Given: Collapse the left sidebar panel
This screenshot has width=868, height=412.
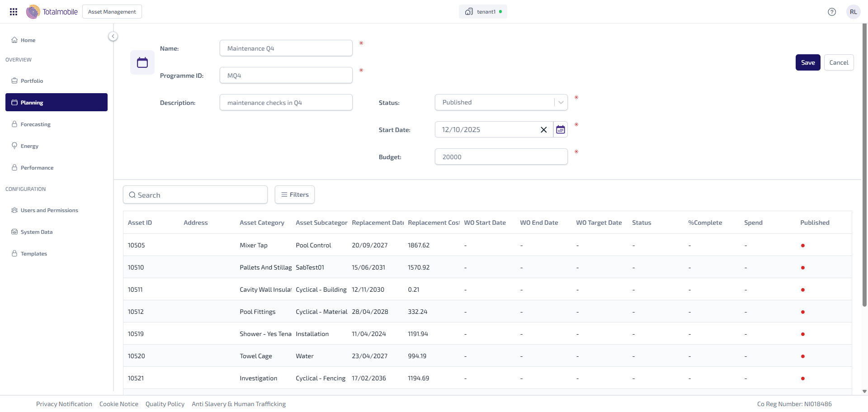Looking at the screenshot, I should [x=113, y=36].
